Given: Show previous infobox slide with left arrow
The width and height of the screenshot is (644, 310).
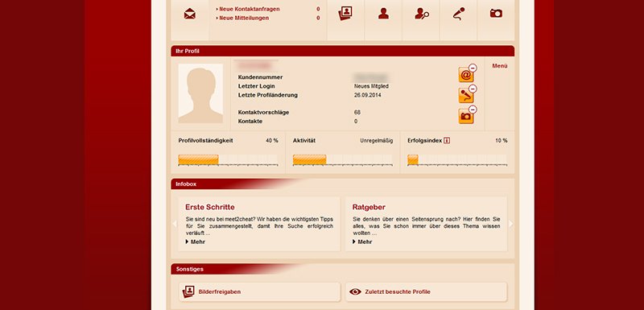Looking at the screenshot, I should 174,224.
